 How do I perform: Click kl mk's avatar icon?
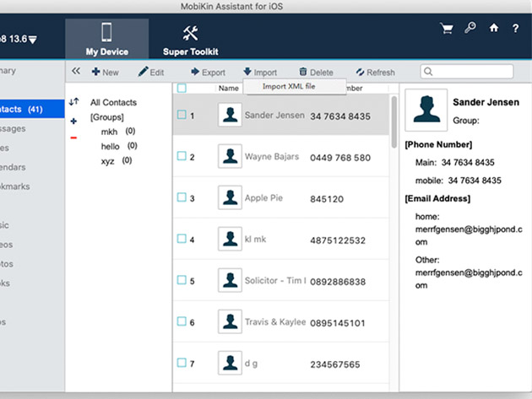(230, 239)
